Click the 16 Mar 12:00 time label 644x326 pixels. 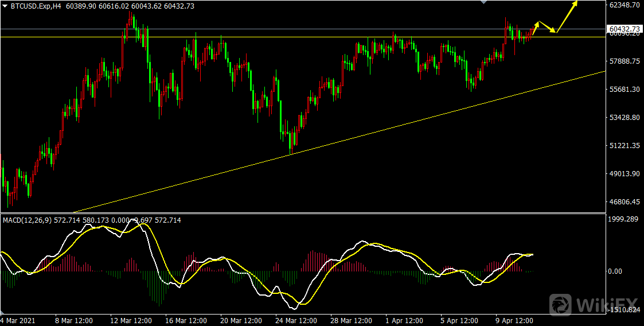click(x=186, y=320)
